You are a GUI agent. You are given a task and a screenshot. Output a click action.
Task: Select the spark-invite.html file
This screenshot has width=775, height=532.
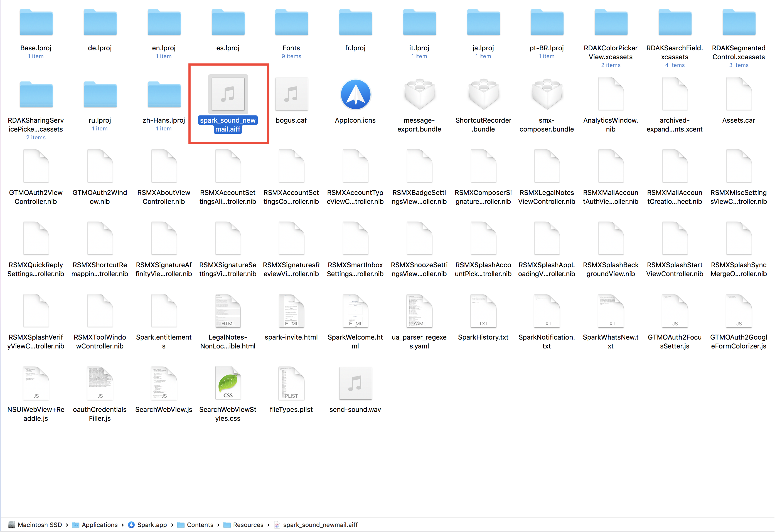point(291,311)
